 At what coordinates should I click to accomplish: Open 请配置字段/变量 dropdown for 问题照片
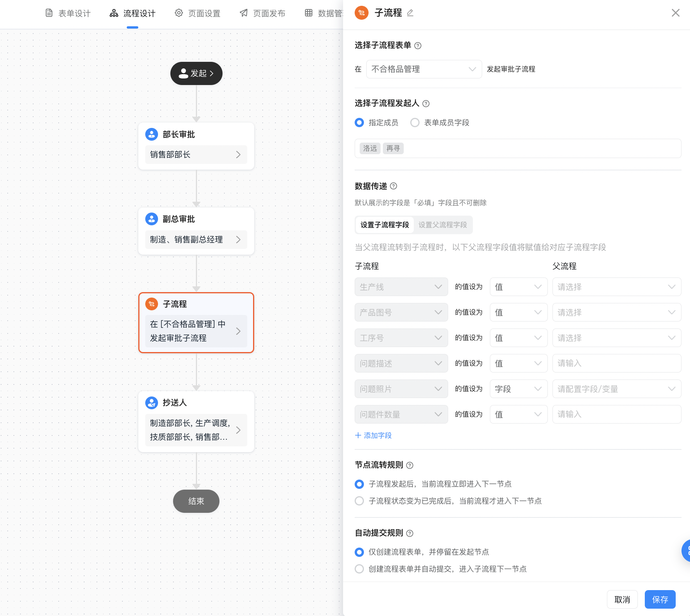point(617,389)
